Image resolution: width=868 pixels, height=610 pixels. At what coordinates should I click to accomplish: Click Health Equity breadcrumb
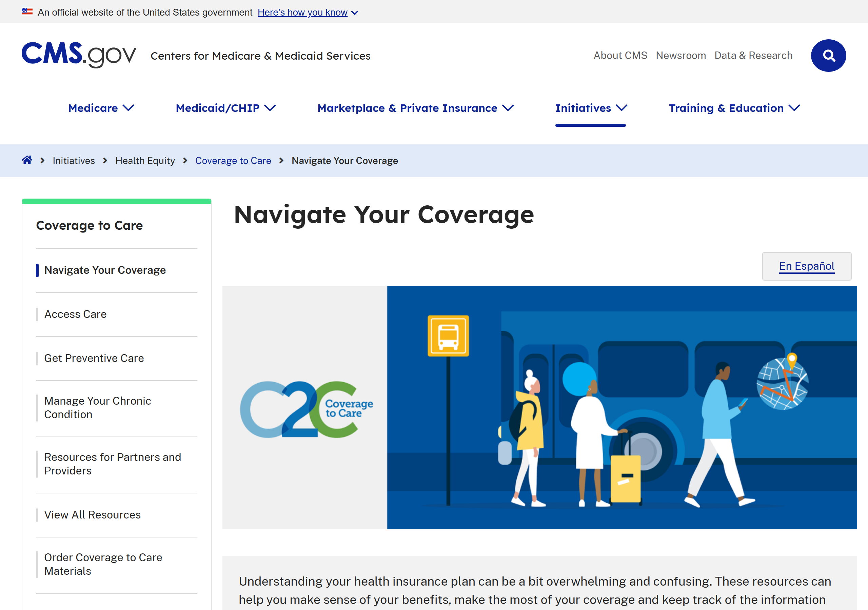point(145,161)
